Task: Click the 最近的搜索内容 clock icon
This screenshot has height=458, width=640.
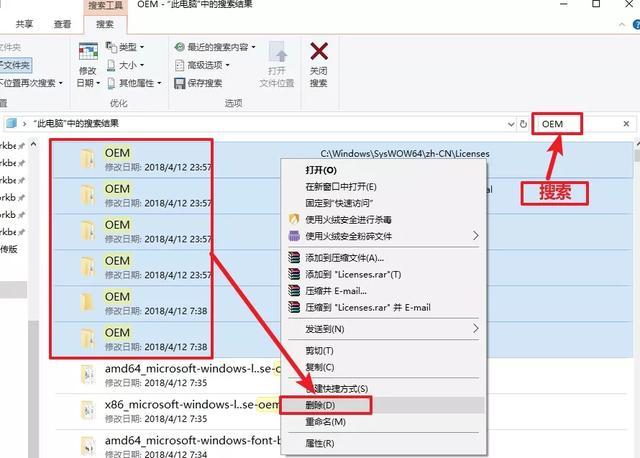Action: 179,47
